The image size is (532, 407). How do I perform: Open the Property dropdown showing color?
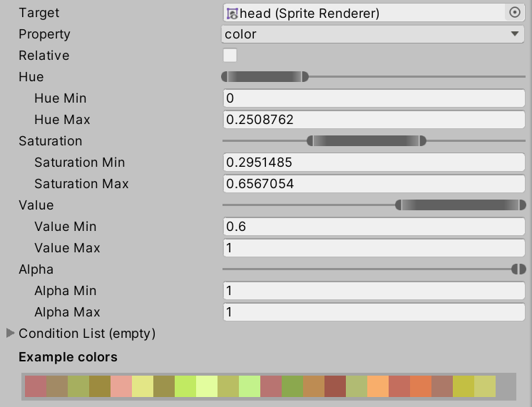click(x=374, y=34)
